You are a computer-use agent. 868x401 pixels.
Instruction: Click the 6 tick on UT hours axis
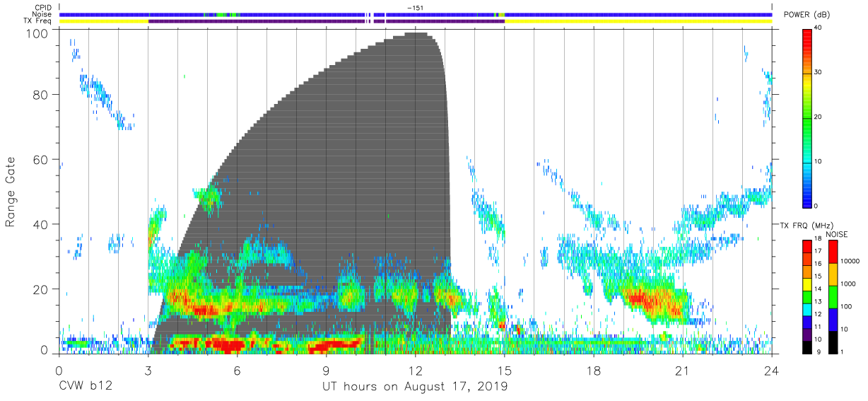pos(237,370)
